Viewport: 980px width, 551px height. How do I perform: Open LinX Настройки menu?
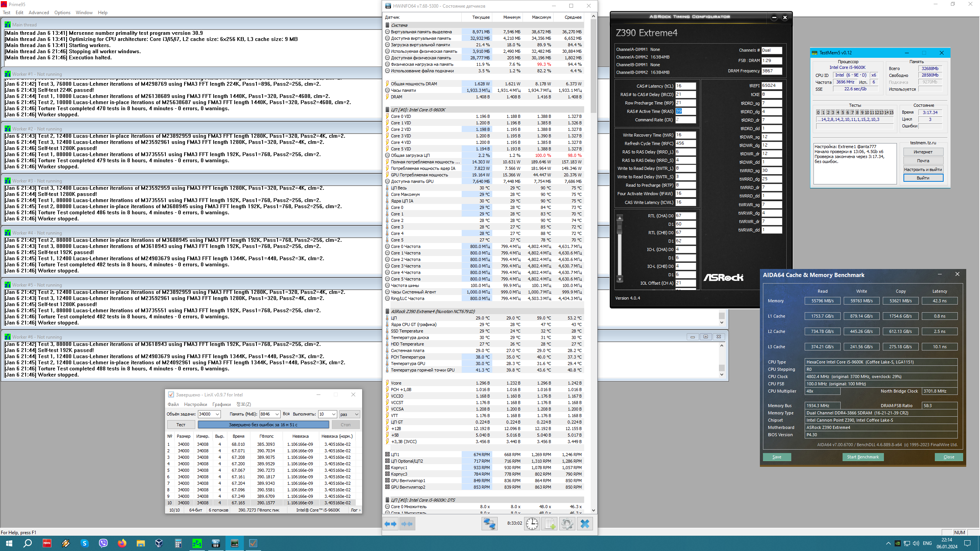pyautogui.click(x=195, y=404)
